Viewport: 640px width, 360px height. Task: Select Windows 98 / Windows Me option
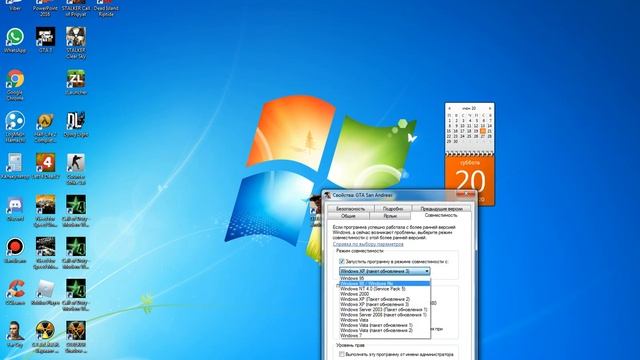coord(384,283)
